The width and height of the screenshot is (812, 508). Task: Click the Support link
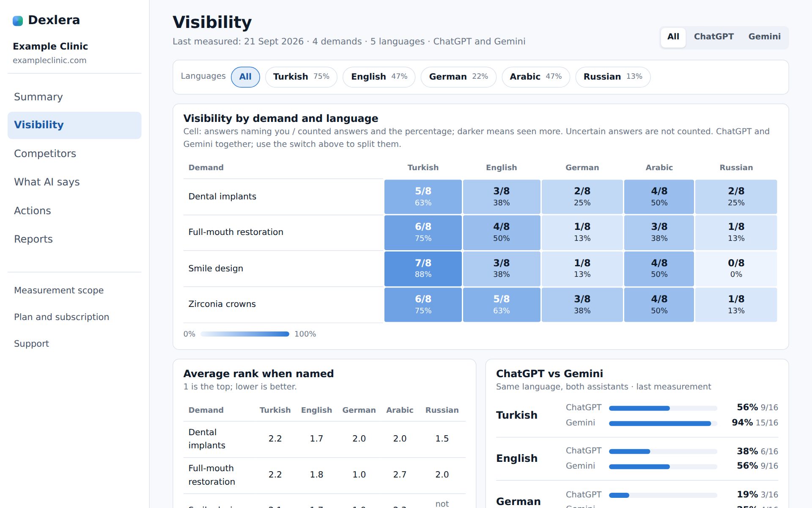click(x=74, y=344)
